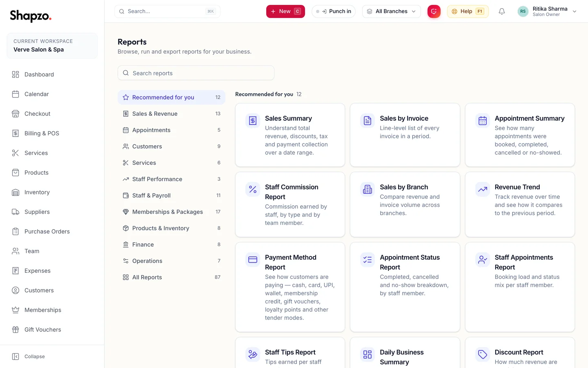588x368 pixels.
Task: Click the Staff Appointments Report person icon
Action: point(483,260)
